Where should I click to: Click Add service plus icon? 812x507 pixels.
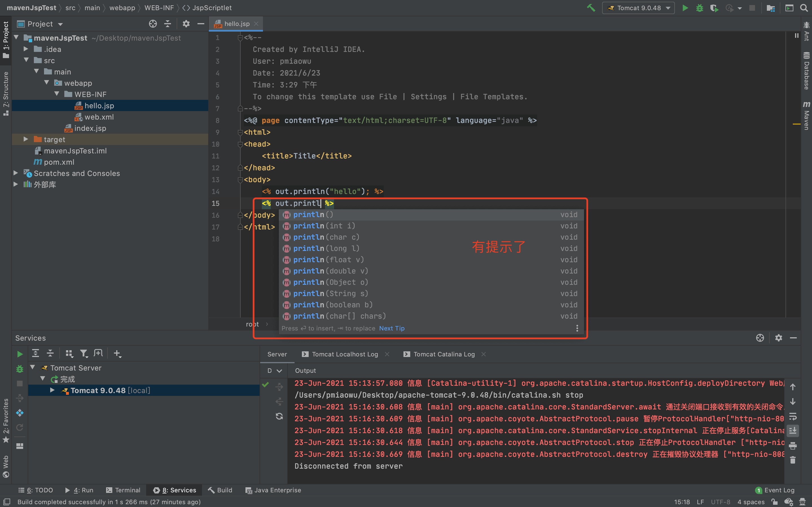[117, 353]
